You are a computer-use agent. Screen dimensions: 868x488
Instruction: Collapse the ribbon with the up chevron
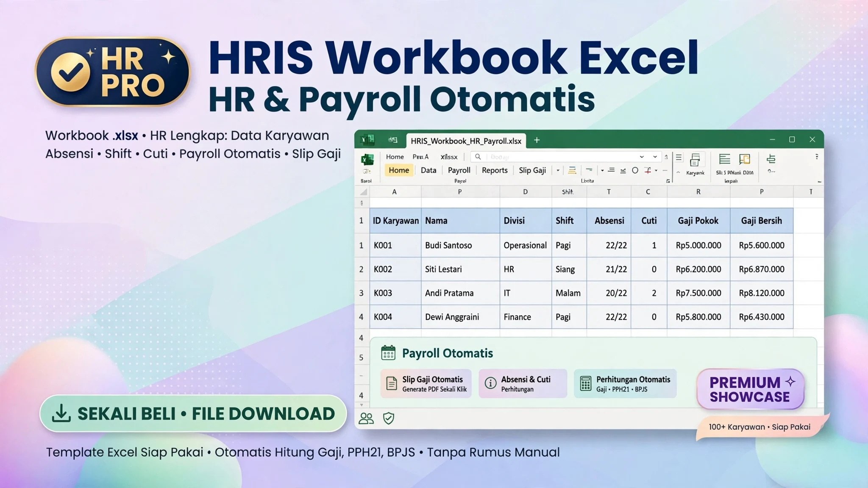(678, 172)
